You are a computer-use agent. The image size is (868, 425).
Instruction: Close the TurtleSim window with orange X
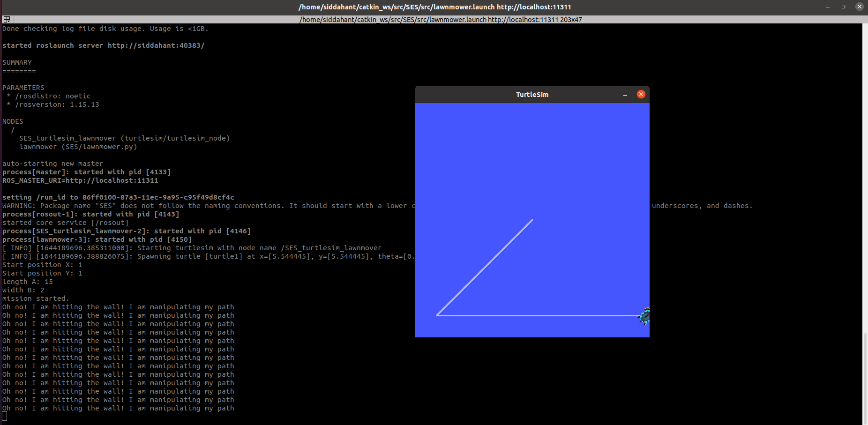[x=641, y=94]
